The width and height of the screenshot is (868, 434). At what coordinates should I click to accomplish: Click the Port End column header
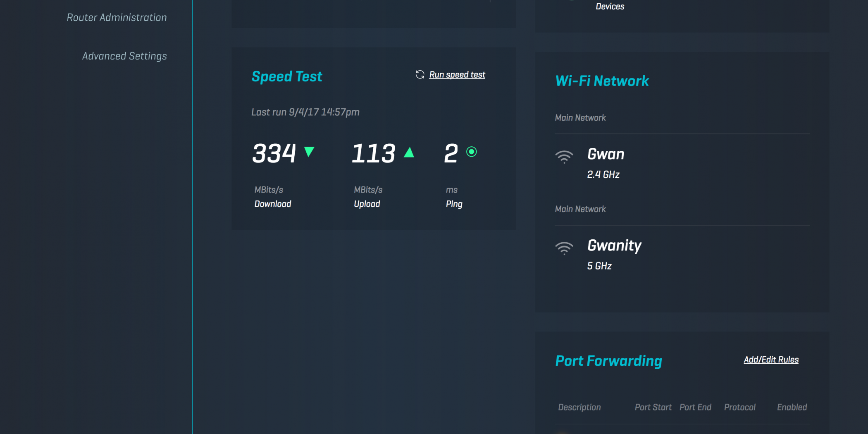click(x=695, y=407)
